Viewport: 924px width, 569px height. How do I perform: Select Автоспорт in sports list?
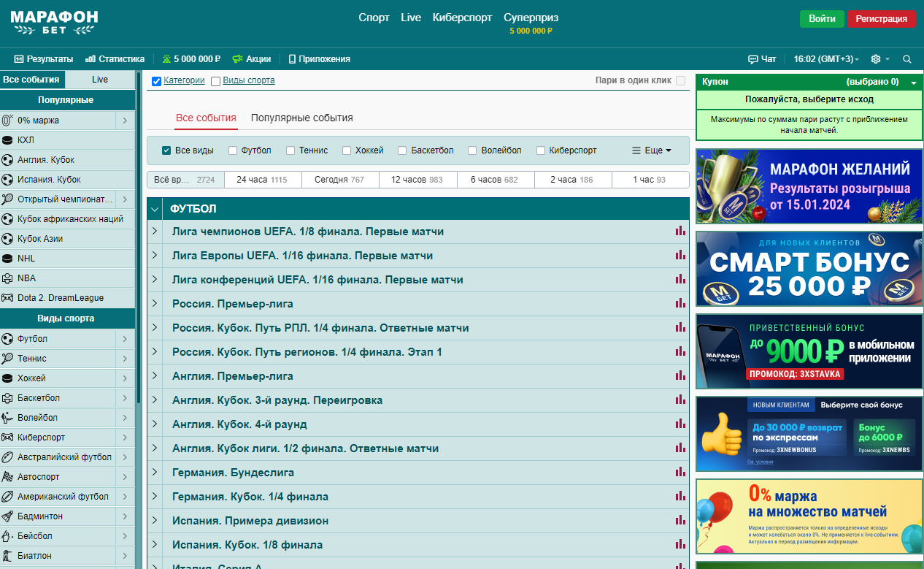click(58, 477)
